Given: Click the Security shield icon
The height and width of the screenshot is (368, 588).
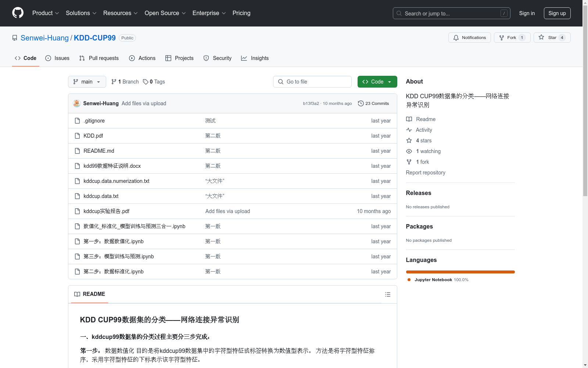Looking at the screenshot, I should [206, 58].
